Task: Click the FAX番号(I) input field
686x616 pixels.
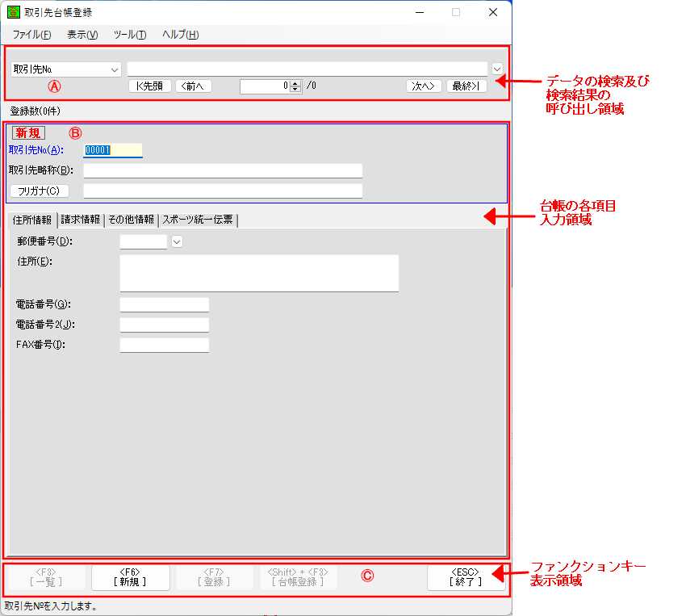Action: click(x=165, y=346)
